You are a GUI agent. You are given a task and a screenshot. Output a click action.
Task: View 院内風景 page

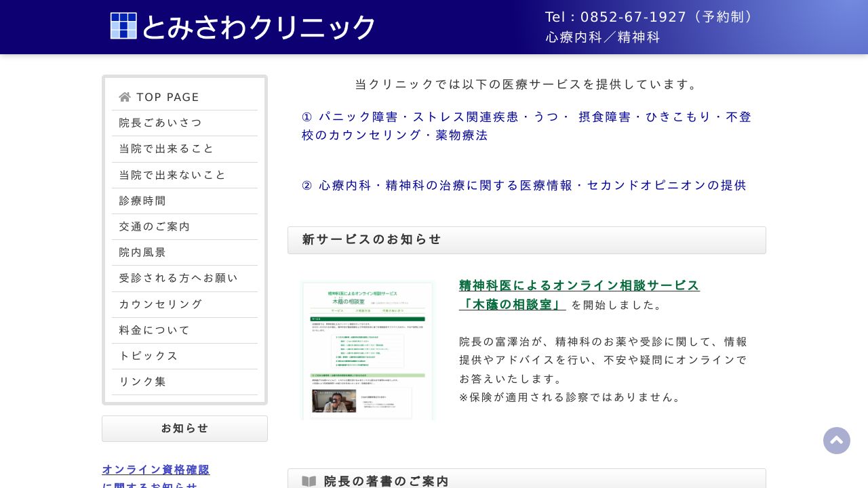143,252
